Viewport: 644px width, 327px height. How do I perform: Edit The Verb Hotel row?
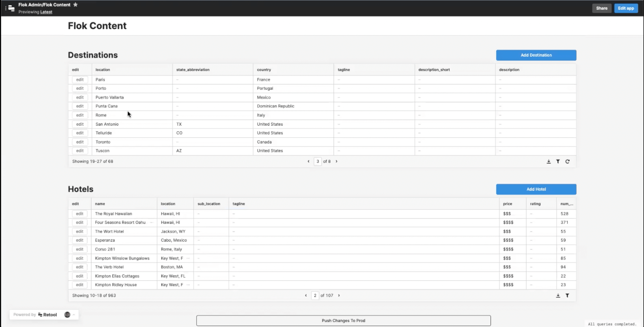pos(80,267)
